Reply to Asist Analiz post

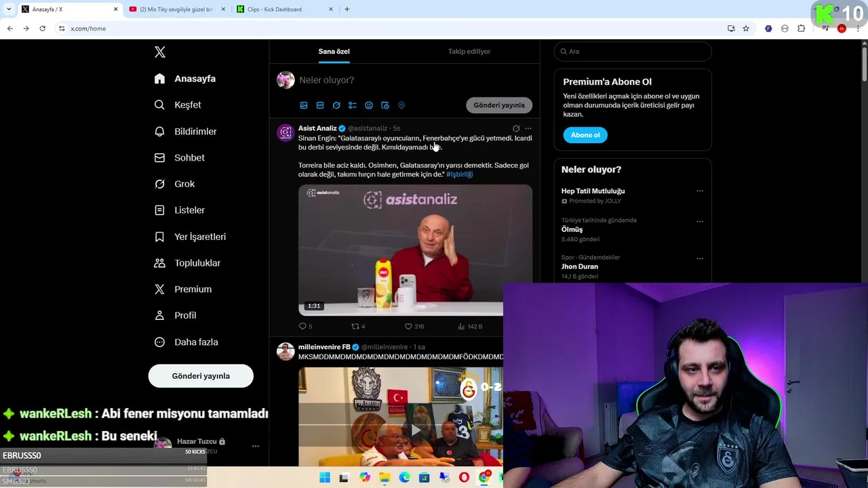pyautogui.click(x=305, y=327)
